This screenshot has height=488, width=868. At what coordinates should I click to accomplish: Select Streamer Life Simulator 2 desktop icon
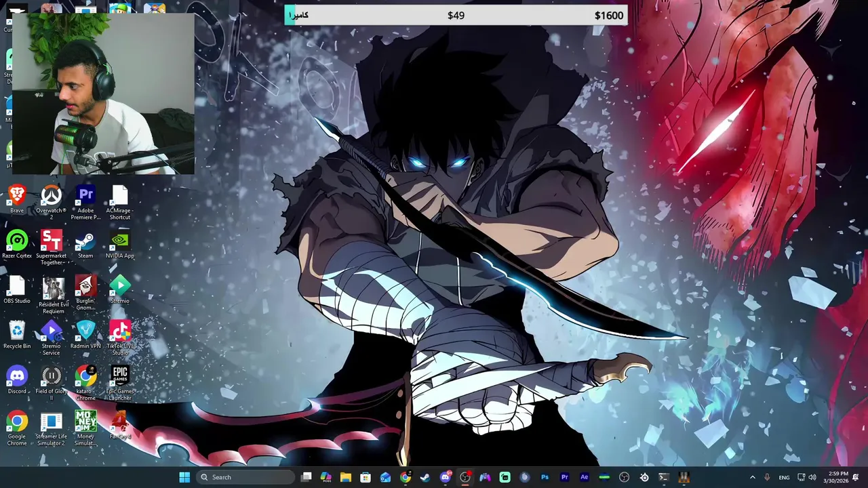pos(51,428)
